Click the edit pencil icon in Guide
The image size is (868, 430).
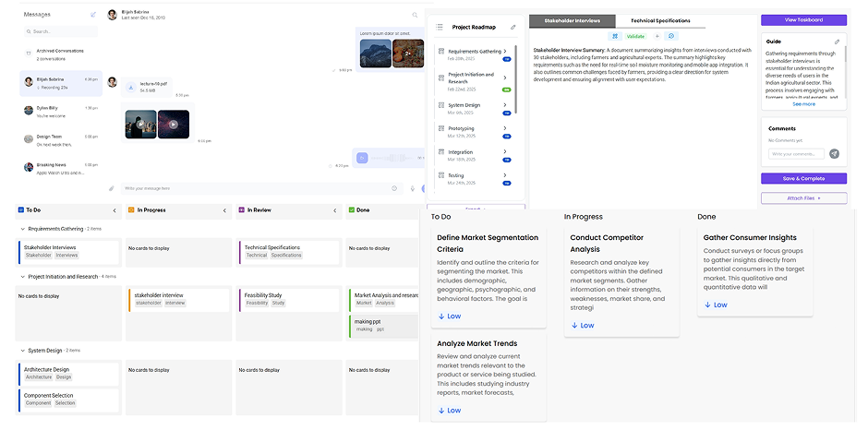pyautogui.click(x=837, y=42)
